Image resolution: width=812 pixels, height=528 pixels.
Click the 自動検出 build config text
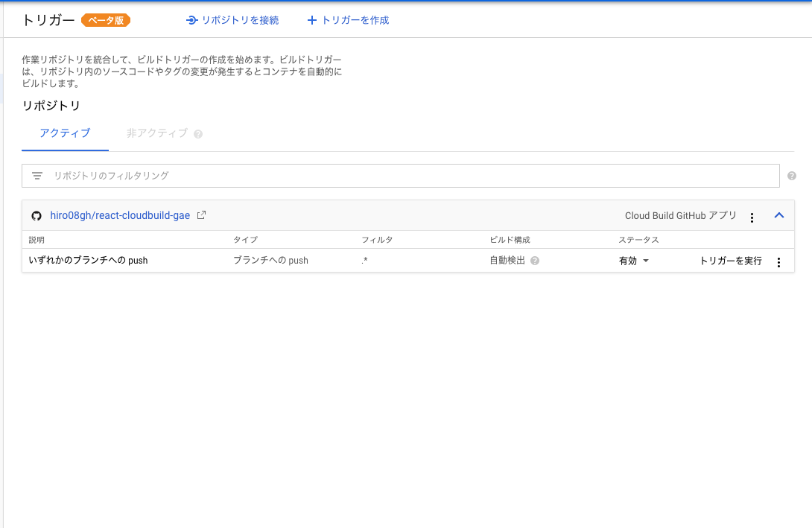(x=507, y=261)
